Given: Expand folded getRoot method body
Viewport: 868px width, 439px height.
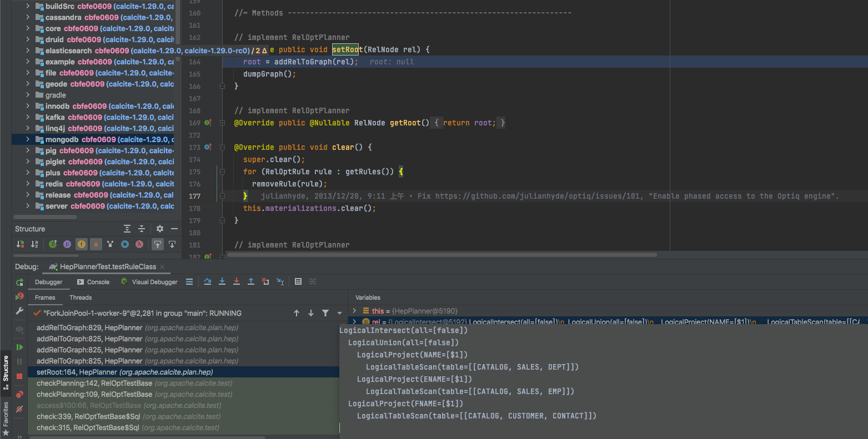Looking at the screenshot, I should pyautogui.click(x=222, y=123).
